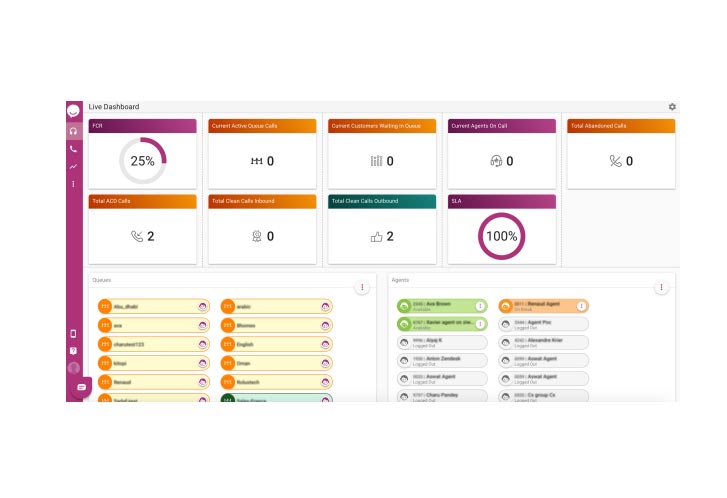Click the orange queue icon beside Oman
Screen dimensions: 727x498
coord(228,364)
